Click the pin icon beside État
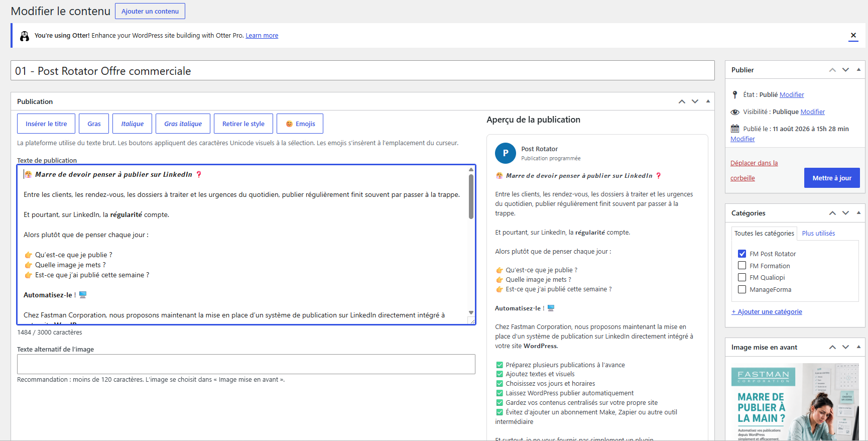 coord(735,94)
